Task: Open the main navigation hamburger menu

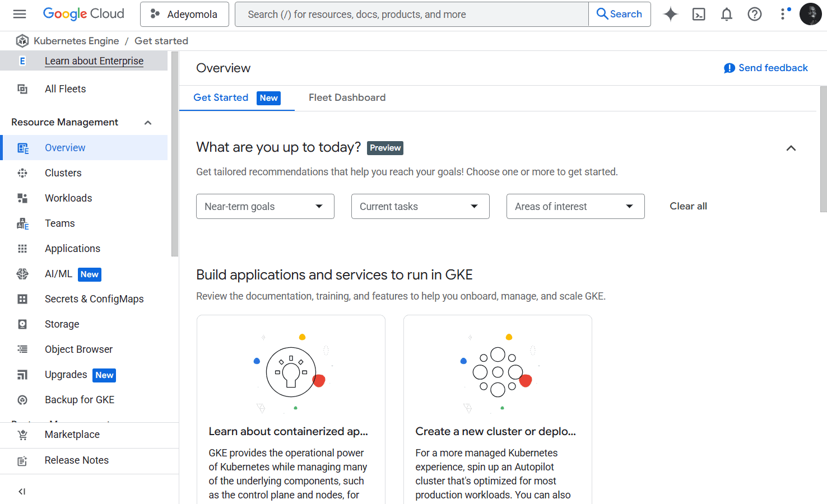Action: 20,14
